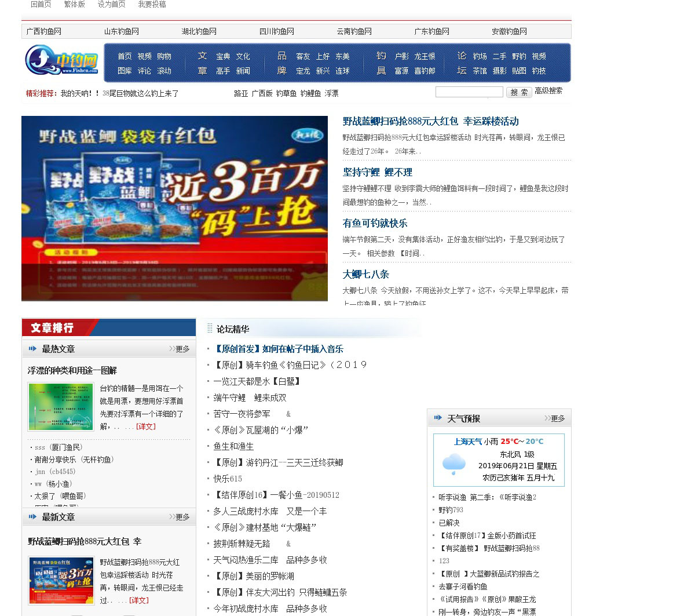Open forum post 快乐615
Screen dimensions: 695x616
pyautogui.click(x=228, y=479)
